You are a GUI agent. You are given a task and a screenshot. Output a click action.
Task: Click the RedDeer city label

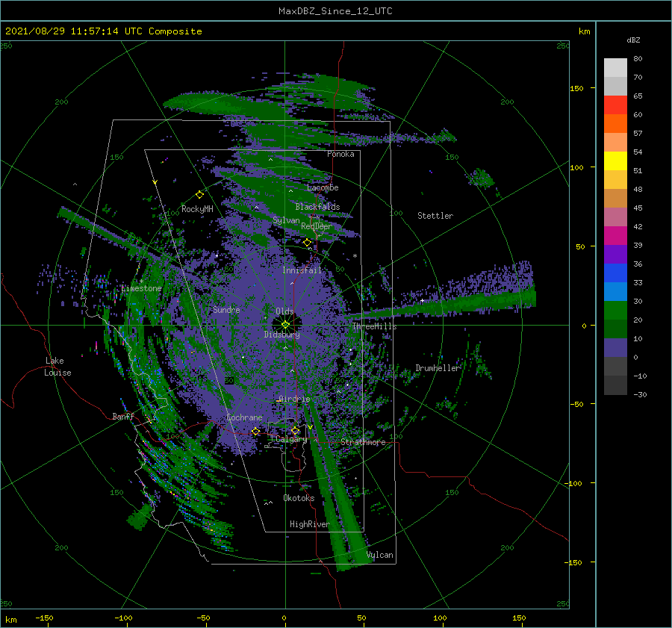click(x=317, y=226)
